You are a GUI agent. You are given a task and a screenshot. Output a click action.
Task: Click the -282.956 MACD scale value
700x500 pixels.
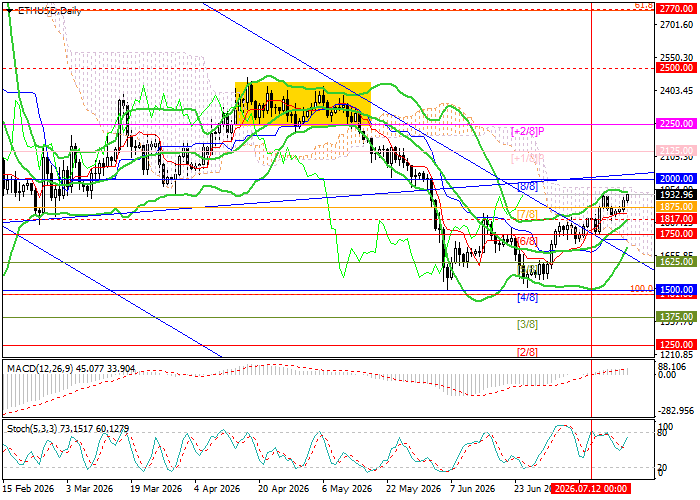(x=676, y=410)
